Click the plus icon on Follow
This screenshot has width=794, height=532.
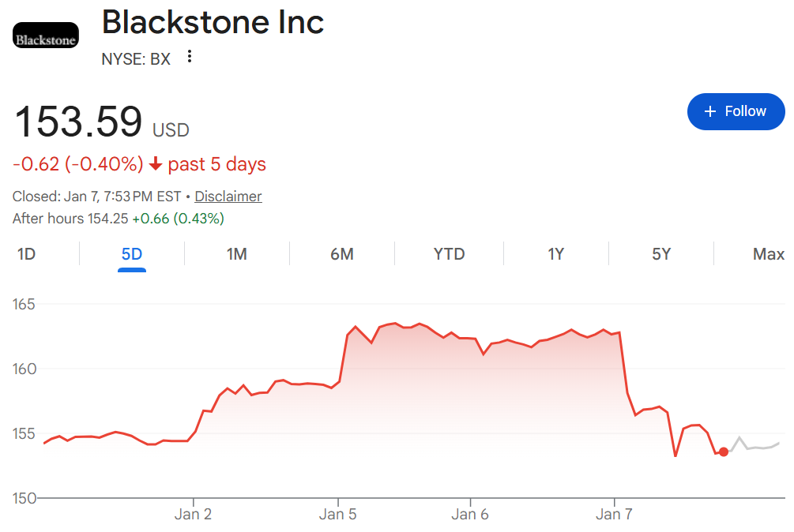tap(710, 111)
